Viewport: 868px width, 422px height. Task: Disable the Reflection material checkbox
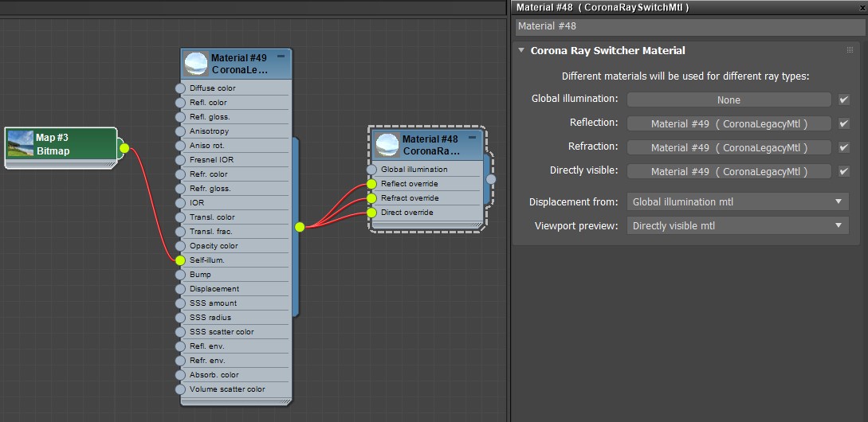(844, 123)
